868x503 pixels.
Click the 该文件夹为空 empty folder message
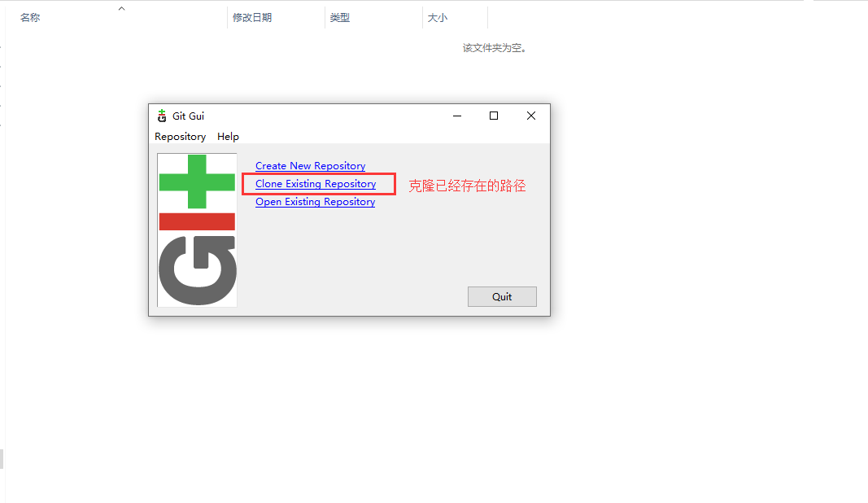pos(495,48)
